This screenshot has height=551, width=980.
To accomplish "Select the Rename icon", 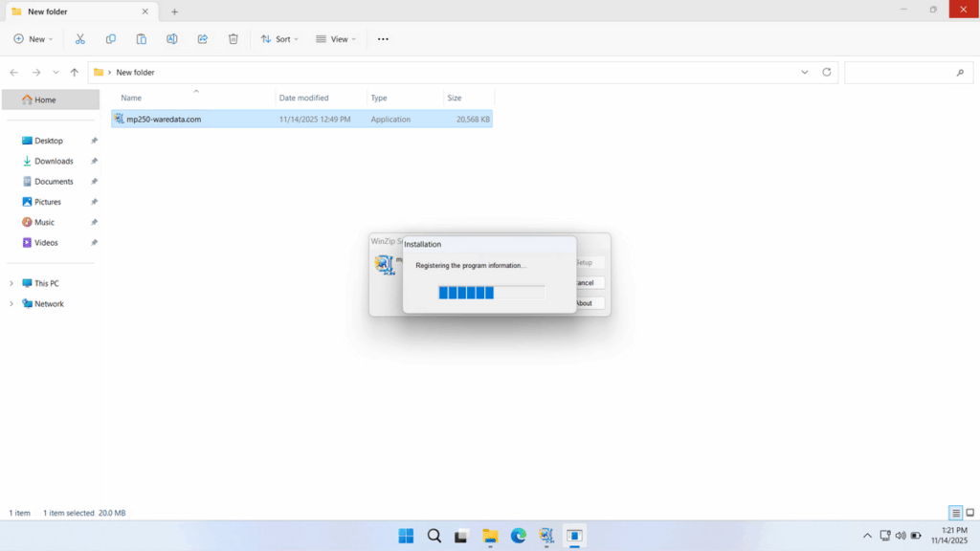I will point(171,38).
